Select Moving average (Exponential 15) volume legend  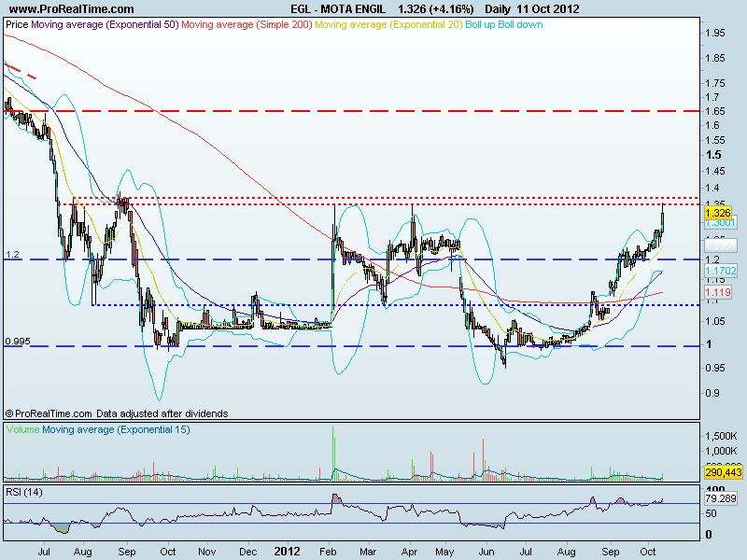(116, 429)
